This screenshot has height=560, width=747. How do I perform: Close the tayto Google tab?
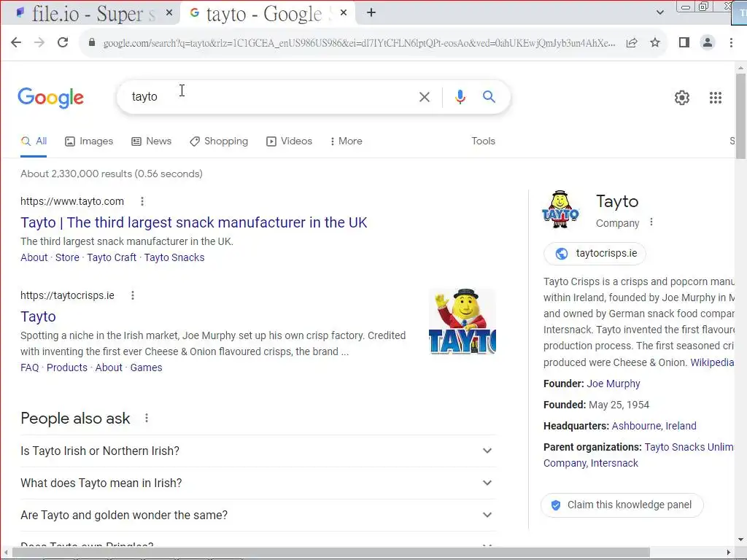coord(344,13)
